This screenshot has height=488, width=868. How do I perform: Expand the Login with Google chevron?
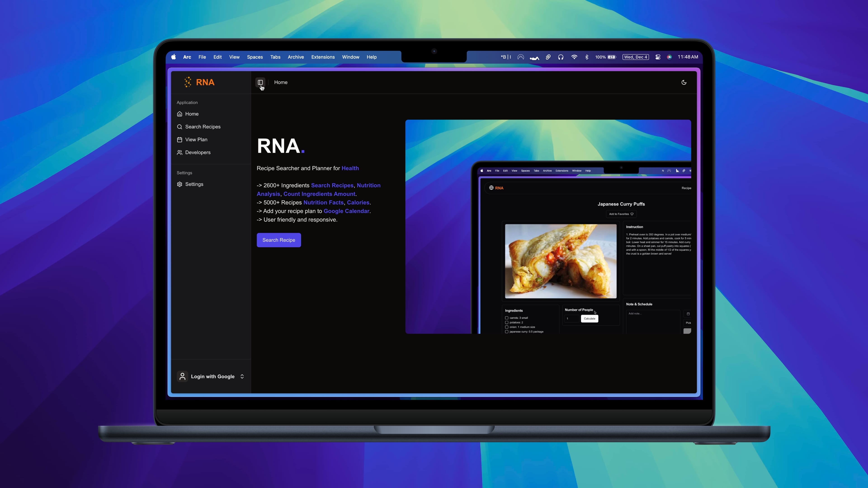point(242,376)
